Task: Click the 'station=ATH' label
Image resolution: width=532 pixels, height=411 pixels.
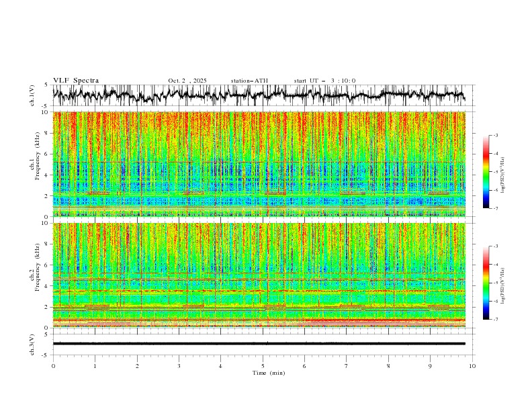Action: (249, 81)
